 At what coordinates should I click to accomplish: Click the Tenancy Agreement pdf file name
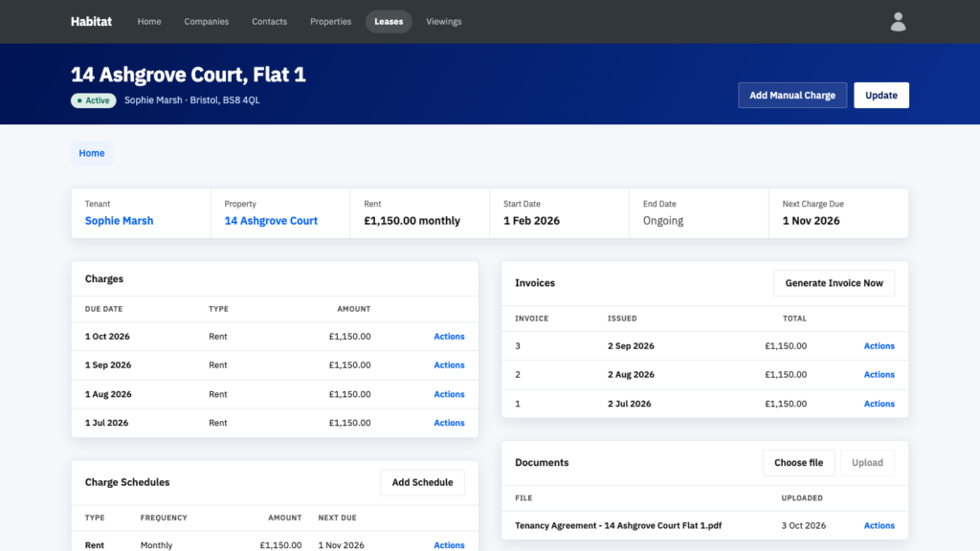coord(618,525)
